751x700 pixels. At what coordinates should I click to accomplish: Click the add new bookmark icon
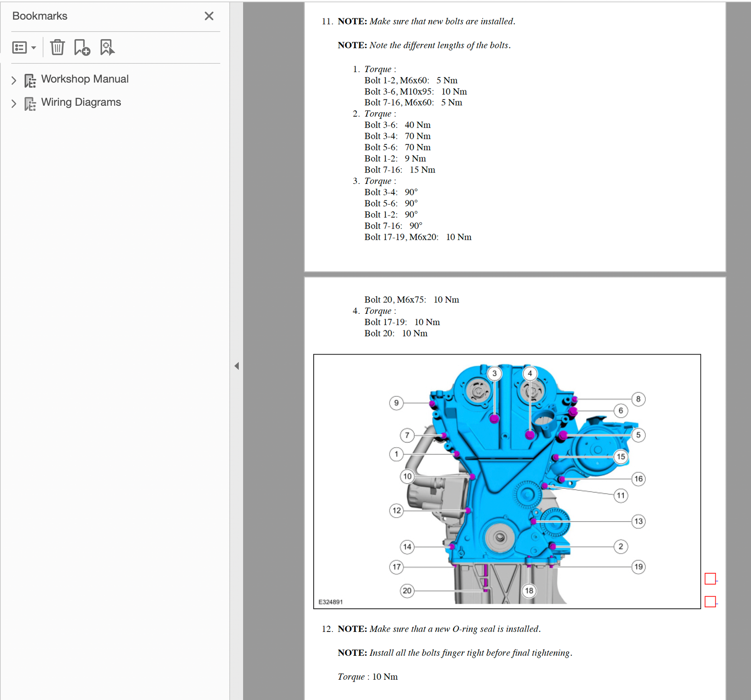[82, 47]
